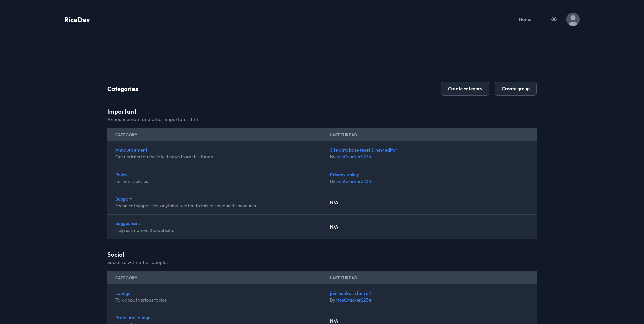Open the Policy category
This screenshot has height=324, width=644.
click(x=121, y=175)
